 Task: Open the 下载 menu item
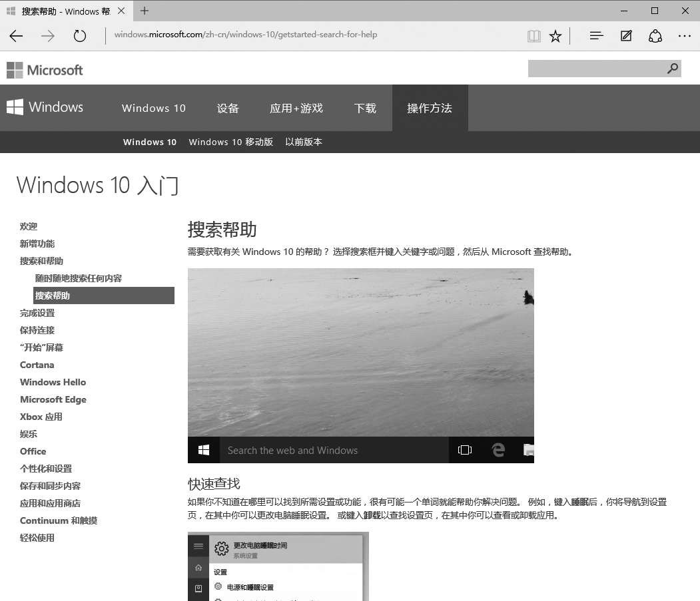click(365, 108)
